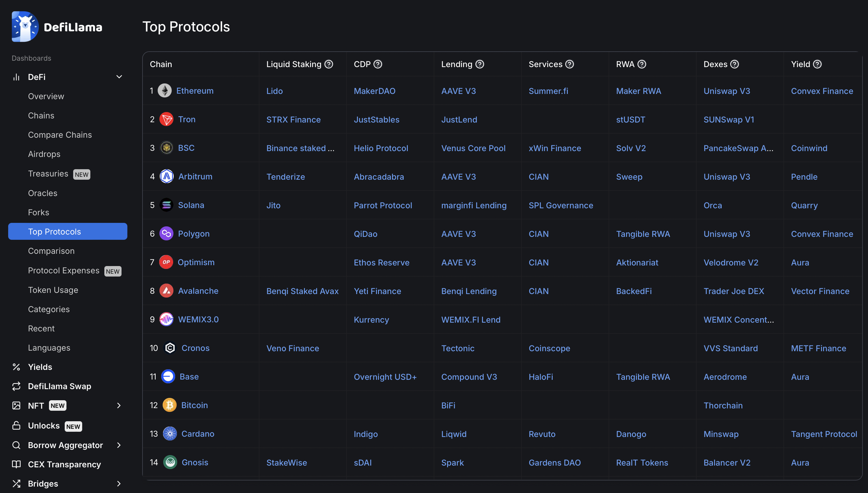Collapse the DeFi section chevron
The width and height of the screenshot is (868, 493).
pos(119,77)
